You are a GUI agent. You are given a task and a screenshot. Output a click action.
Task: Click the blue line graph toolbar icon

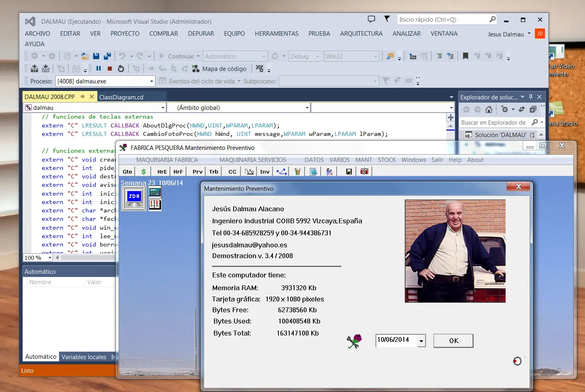pos(282,172)
